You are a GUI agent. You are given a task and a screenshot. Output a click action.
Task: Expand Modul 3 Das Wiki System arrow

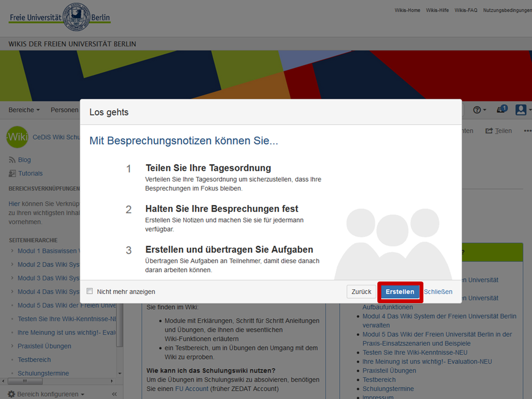[12, 278]
